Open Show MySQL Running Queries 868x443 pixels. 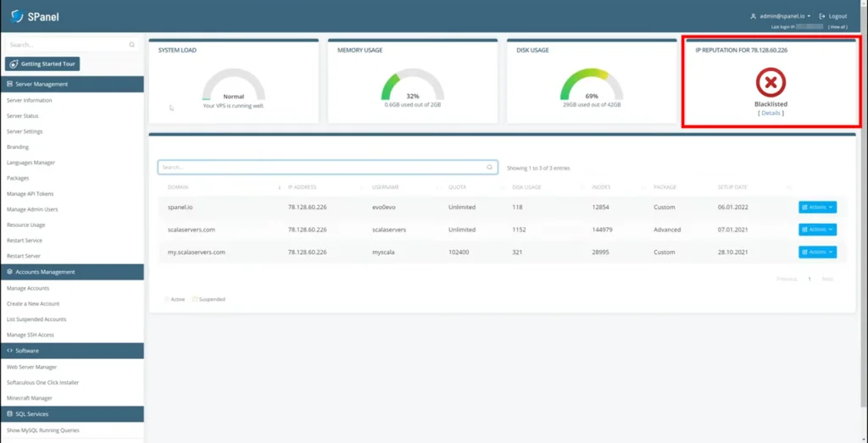[42, 429]
